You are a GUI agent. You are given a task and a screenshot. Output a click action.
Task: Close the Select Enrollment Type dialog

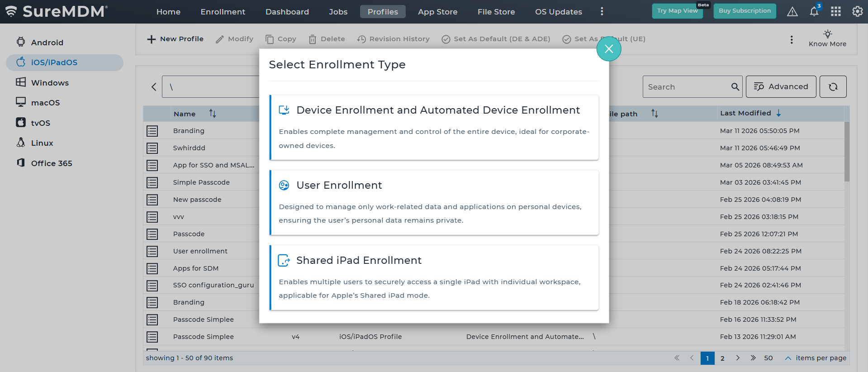point(608,49)
